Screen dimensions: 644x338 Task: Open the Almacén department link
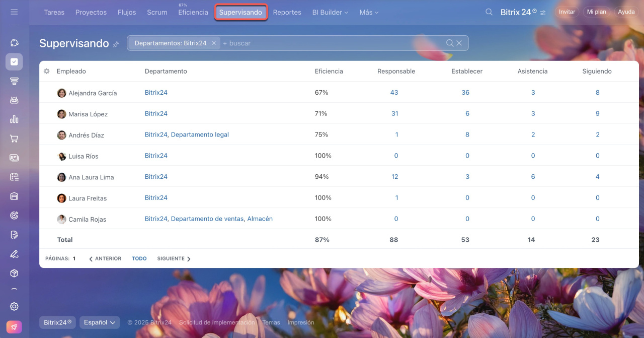[x=260, y=219]
